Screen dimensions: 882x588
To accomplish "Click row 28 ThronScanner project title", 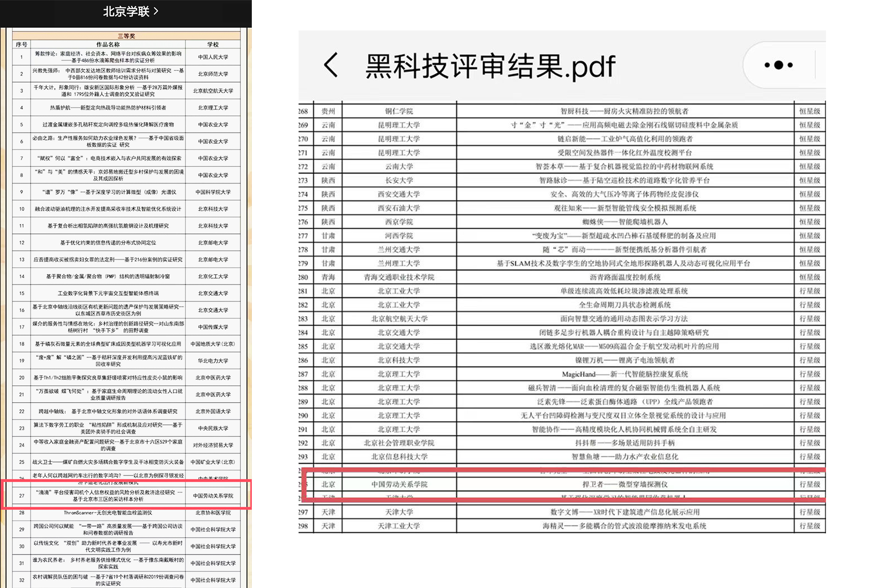I will pos(108,513).
